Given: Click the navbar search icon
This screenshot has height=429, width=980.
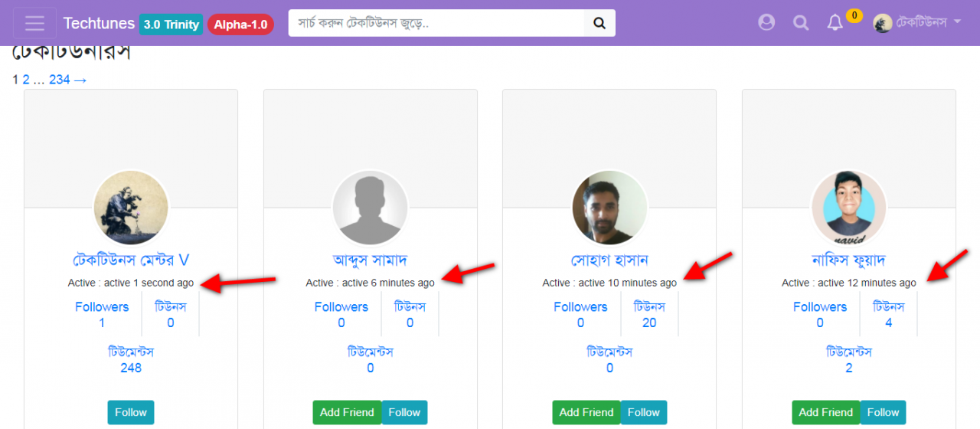Looking at the screenshot, I should tap(801, 23).
